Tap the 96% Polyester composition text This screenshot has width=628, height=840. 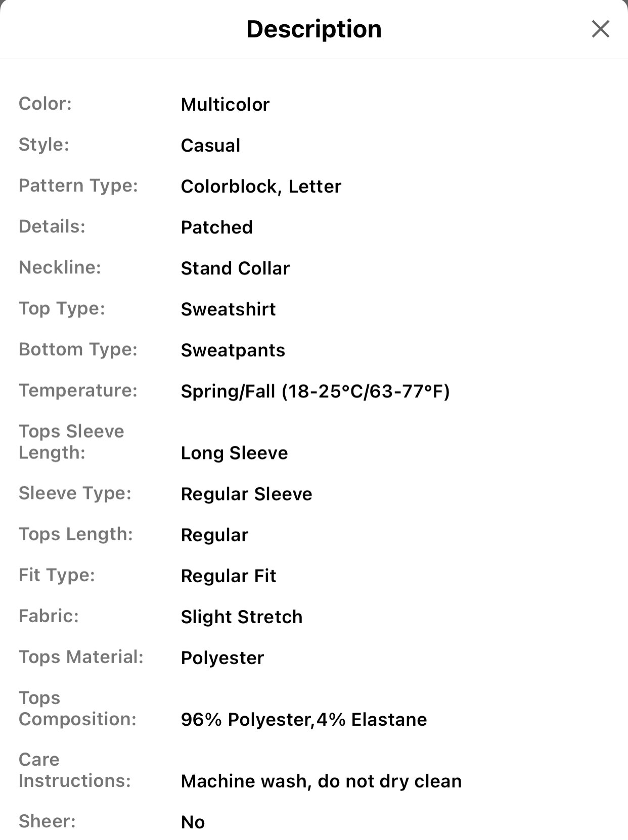[x=303, y=719]
